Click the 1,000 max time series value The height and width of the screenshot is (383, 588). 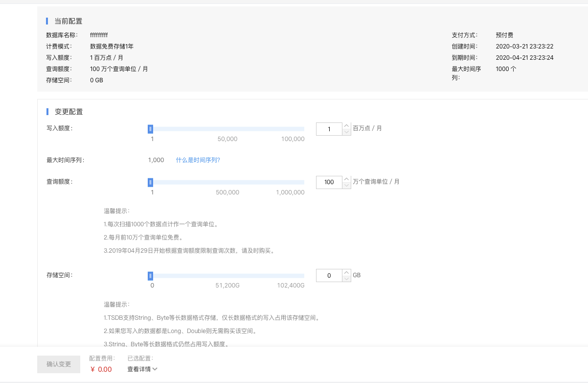point(156,160)
